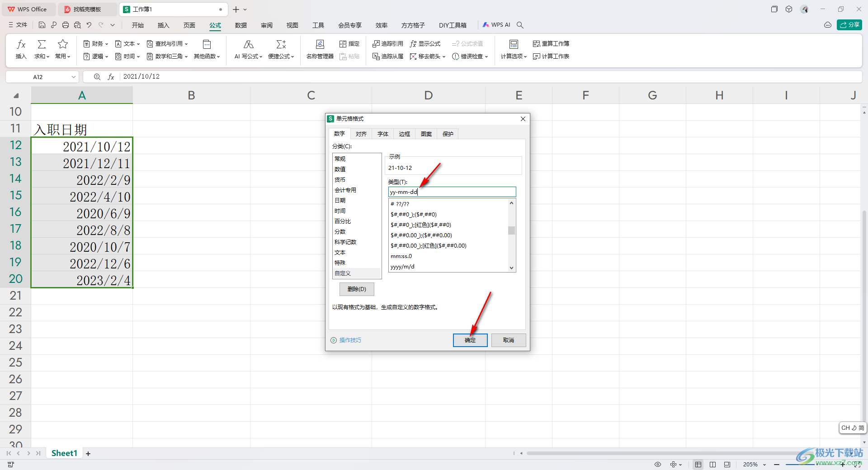
Task: Expand the Name Box cell reference dropdown
Action: (x=73, y=77)
